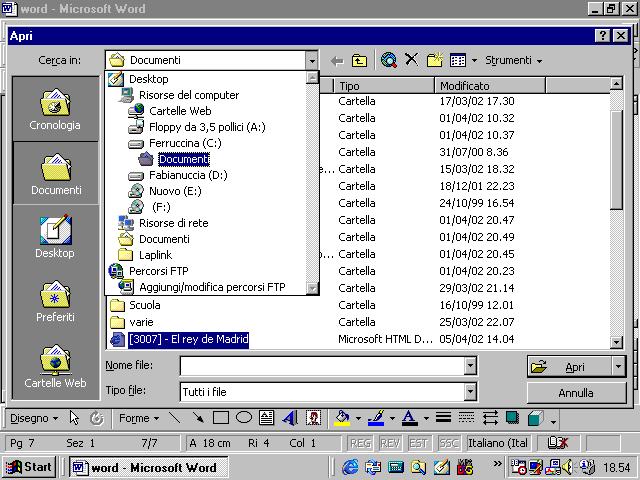Open Desktop in the places bar
The image size is (640, 480).
[55, 236]
